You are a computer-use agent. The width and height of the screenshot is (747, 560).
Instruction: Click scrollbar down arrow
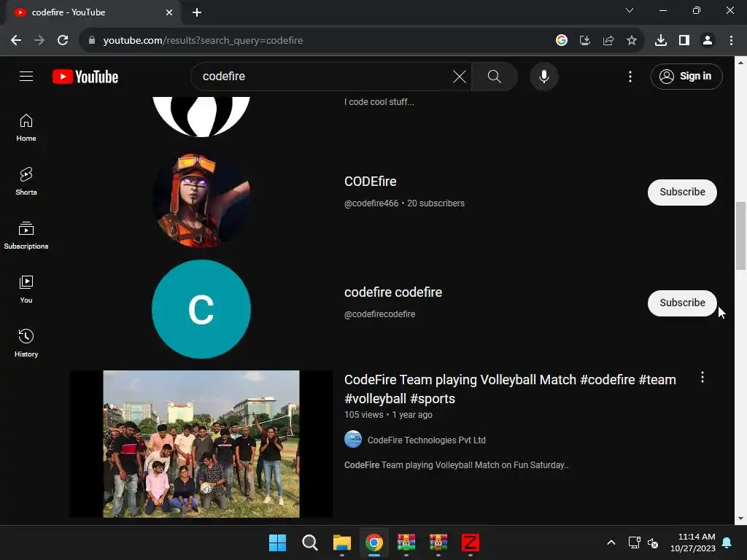pyautogui.click(x=740, y=518)
